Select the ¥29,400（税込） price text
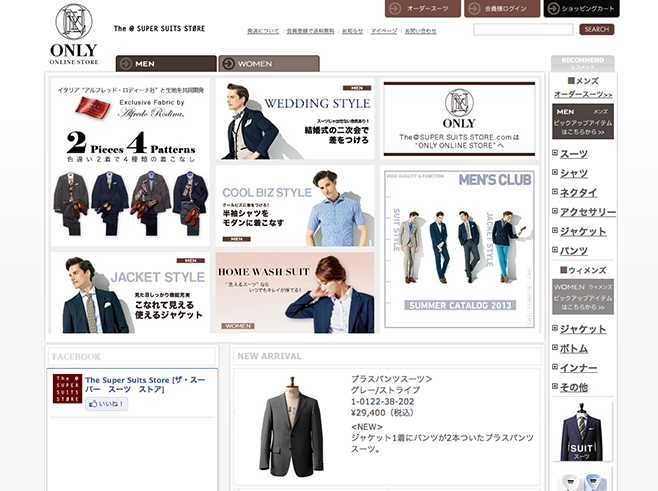Screen dimensions: 658x491 382,413
